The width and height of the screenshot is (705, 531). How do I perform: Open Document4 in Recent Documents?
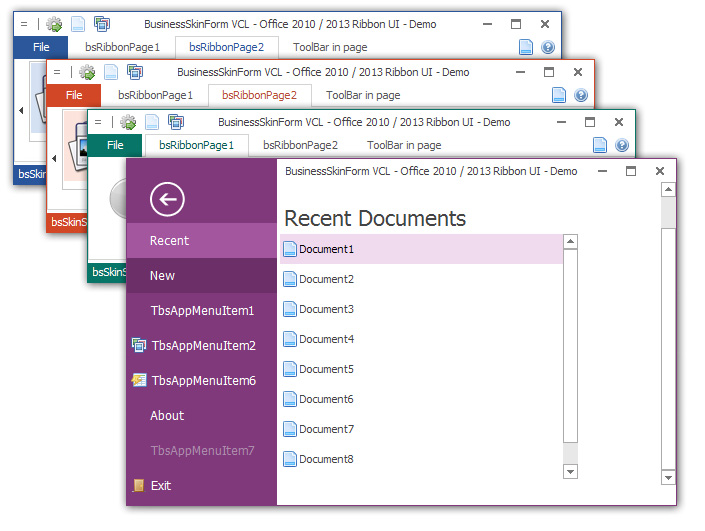(x=421, y=339)
